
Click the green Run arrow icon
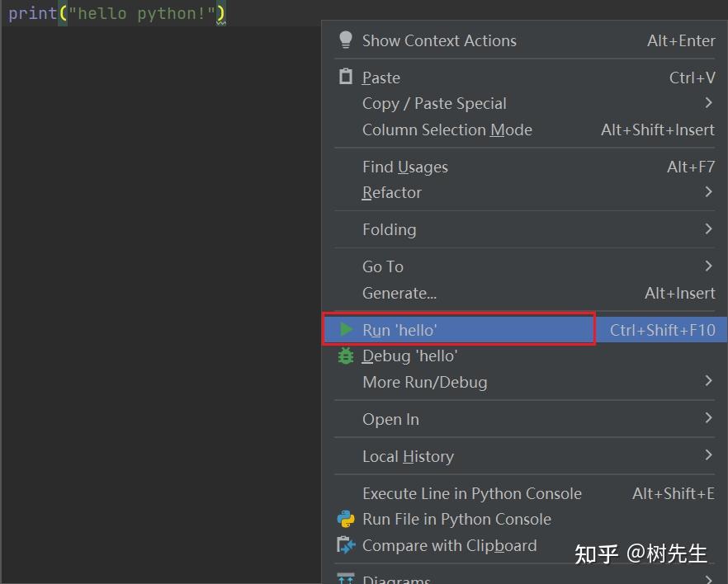click(x=346, y=329)
